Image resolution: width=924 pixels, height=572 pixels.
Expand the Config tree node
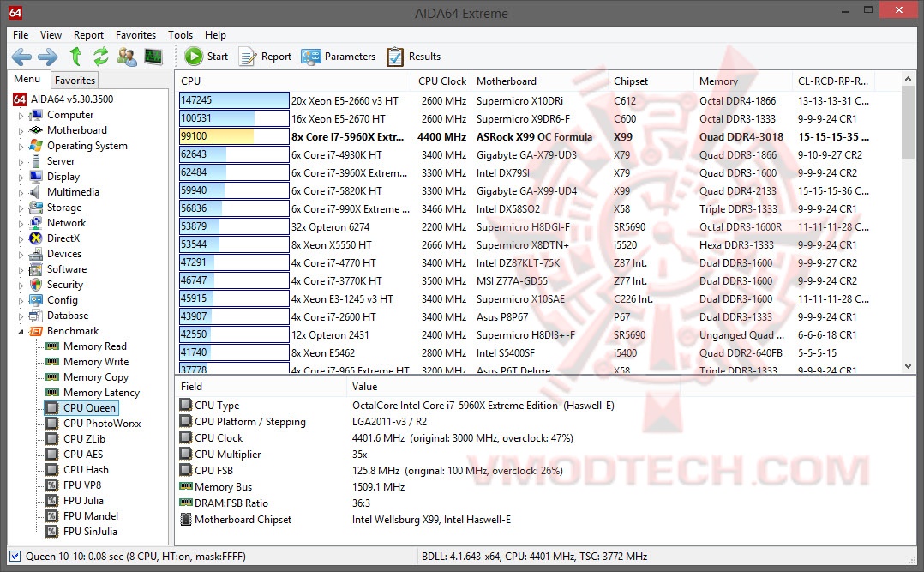(21, 301)
